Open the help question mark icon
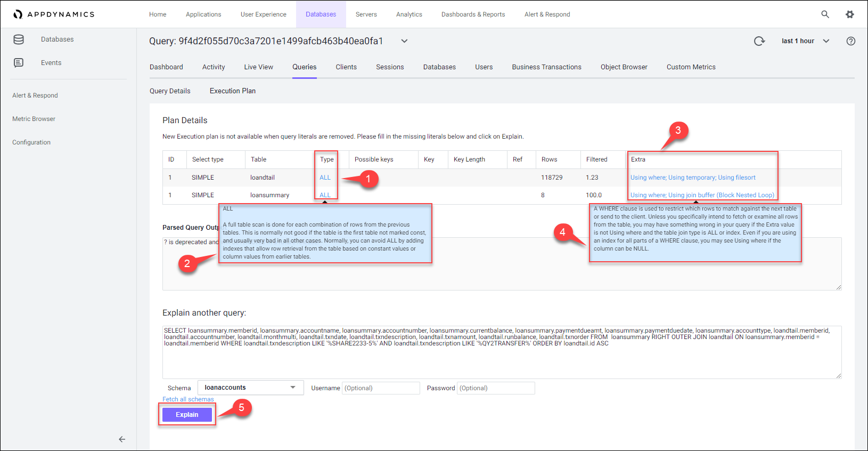Screen dimensions: 868x451 (x=851, y=41)
